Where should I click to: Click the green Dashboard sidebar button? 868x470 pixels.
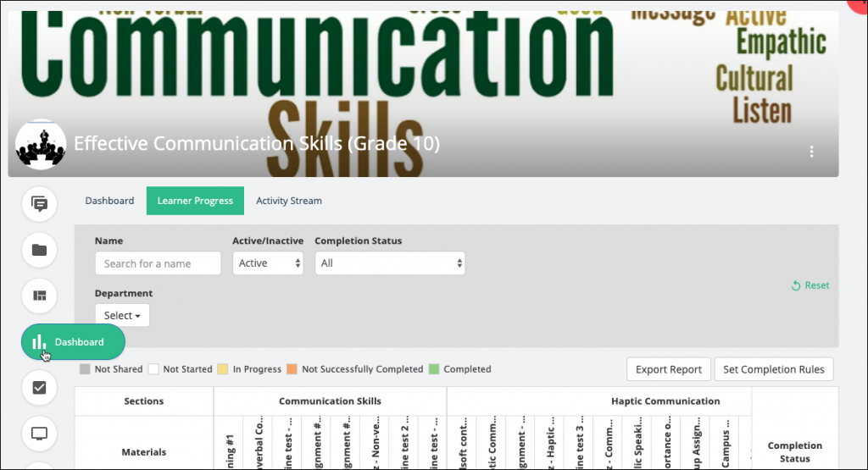pyautogui.click(x=73, y=342)
